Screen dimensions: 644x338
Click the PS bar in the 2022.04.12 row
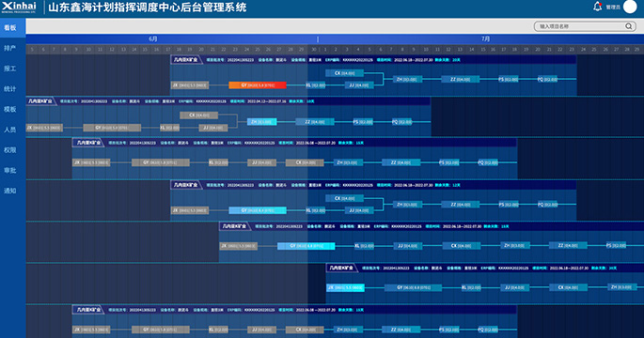coord(363,122)
